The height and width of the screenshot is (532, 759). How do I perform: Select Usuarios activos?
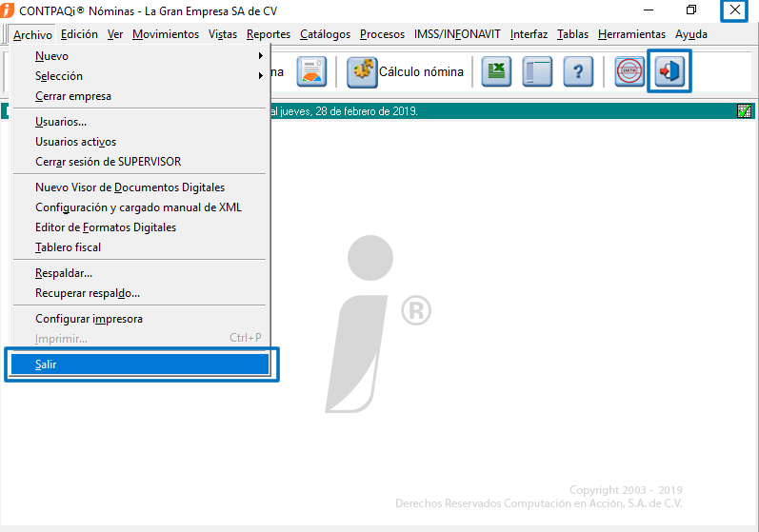[140, 142]
